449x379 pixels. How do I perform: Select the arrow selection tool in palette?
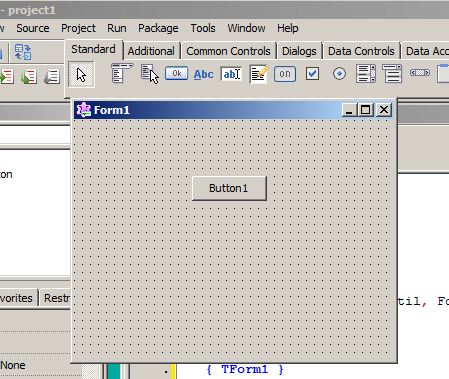coord(81,75)
